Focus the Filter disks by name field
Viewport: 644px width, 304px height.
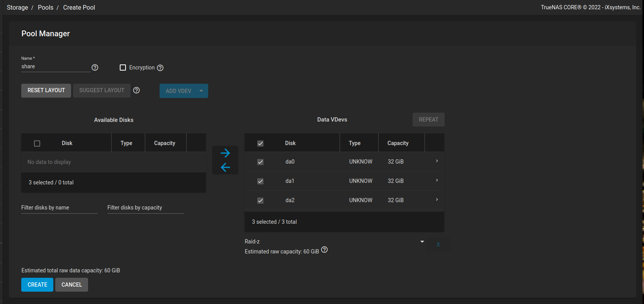point(59,208)
